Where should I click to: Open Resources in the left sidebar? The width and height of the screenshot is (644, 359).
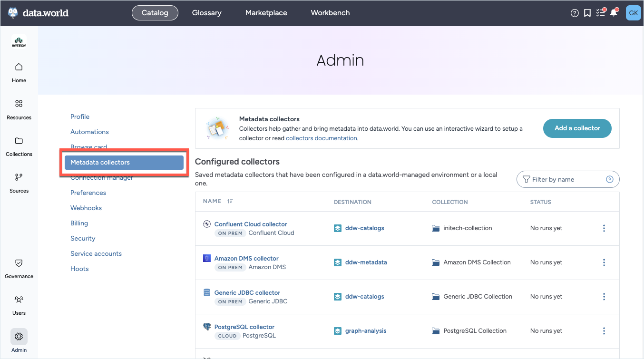pyautogui.click(x=19, y=109)
